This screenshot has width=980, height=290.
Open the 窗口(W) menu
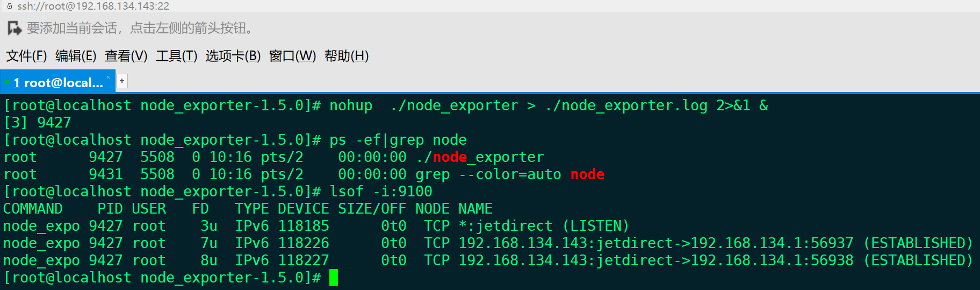pyautogui.click(x=292, y=56)
